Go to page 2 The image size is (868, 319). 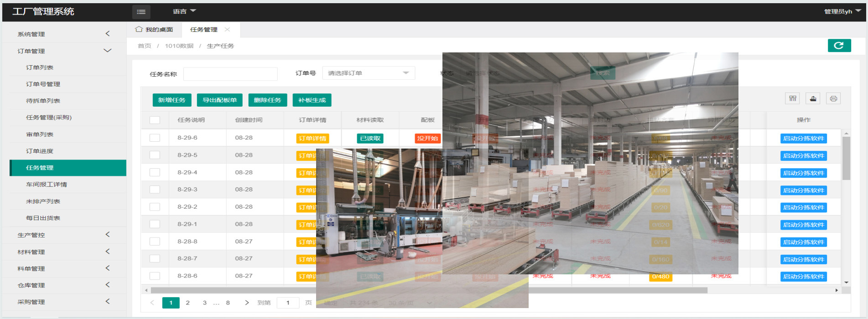coord(187,303)
